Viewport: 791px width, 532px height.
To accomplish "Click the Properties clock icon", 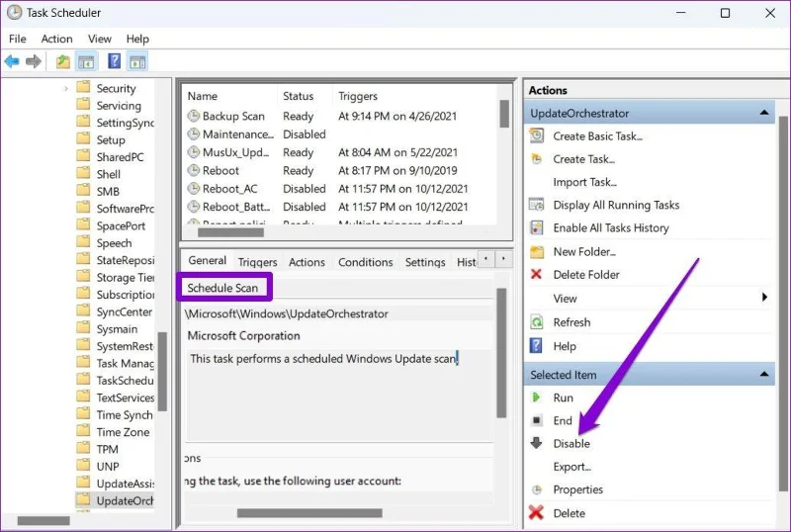I will point(537,489).
